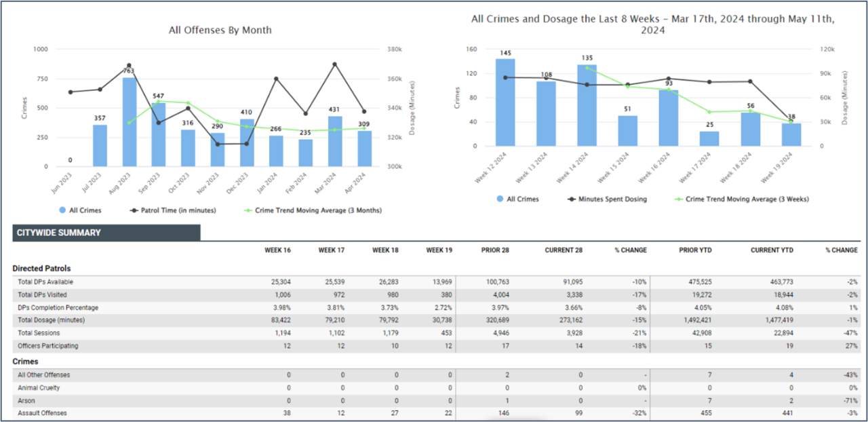Toggle All Crimes legend in the weekly chart
Viewport: 868px width, 422px height.
pos(517,199)
